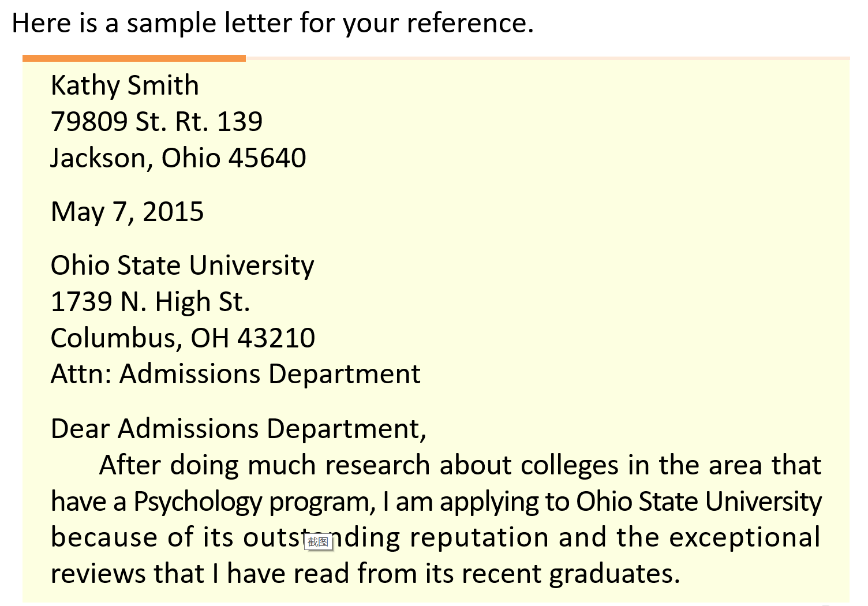Viewport: 868px width, 606px height.
Task: Click the paragraph line starting "After doing much research"
Action: click(459, 465)
